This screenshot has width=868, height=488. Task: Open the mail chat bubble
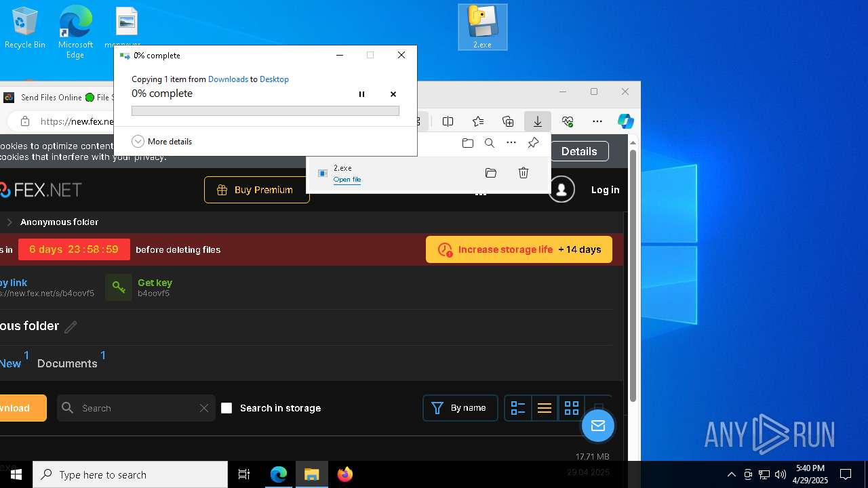[x=598, y=426]
